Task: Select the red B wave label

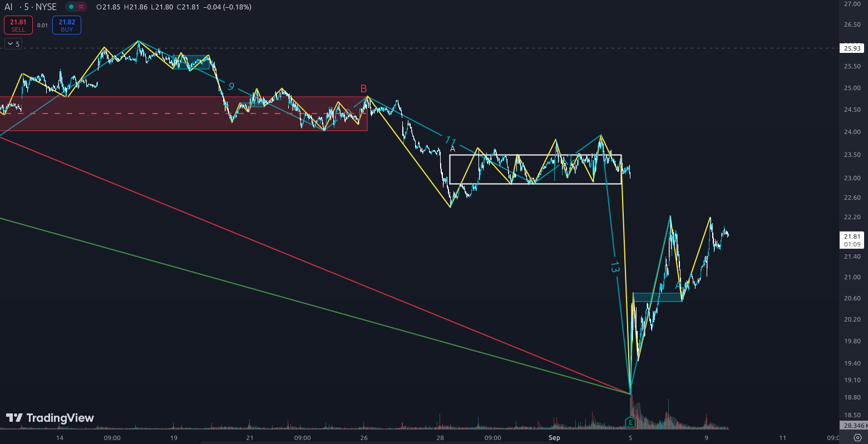Action: click(363, 88)
